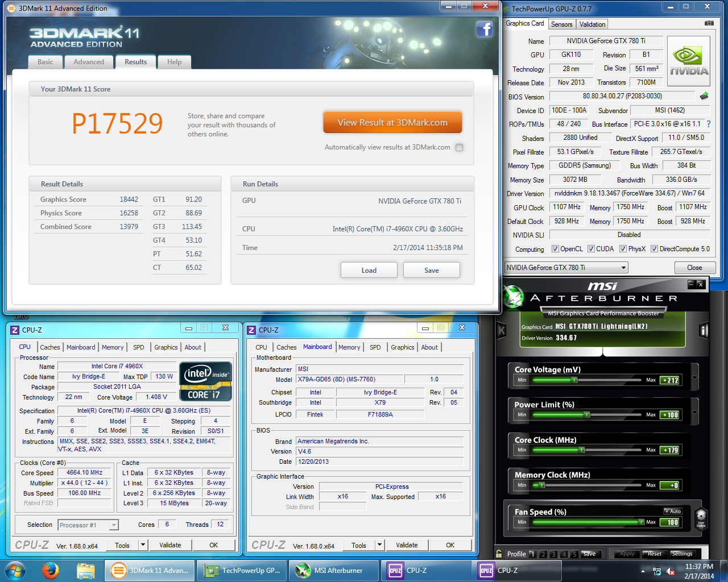Open Caches tab in left CPU-Z window

(x=50, y=347)
